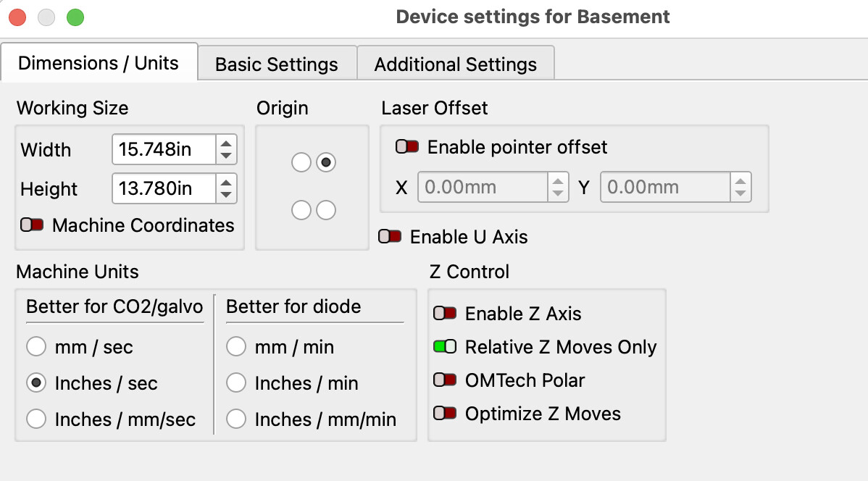Image resolution: width=868 pixels, height=481 pixels.
Task: Select the bottom-right origin radio button
Action: tap(326, 210)
